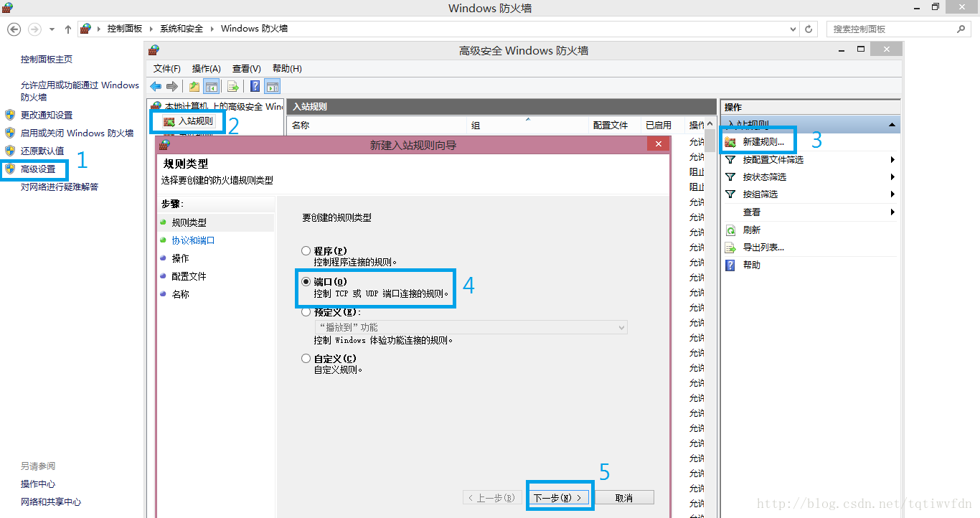980x518 pixels.
Task: Sort rules by the 已启用 column header
Action: point(662,125)
